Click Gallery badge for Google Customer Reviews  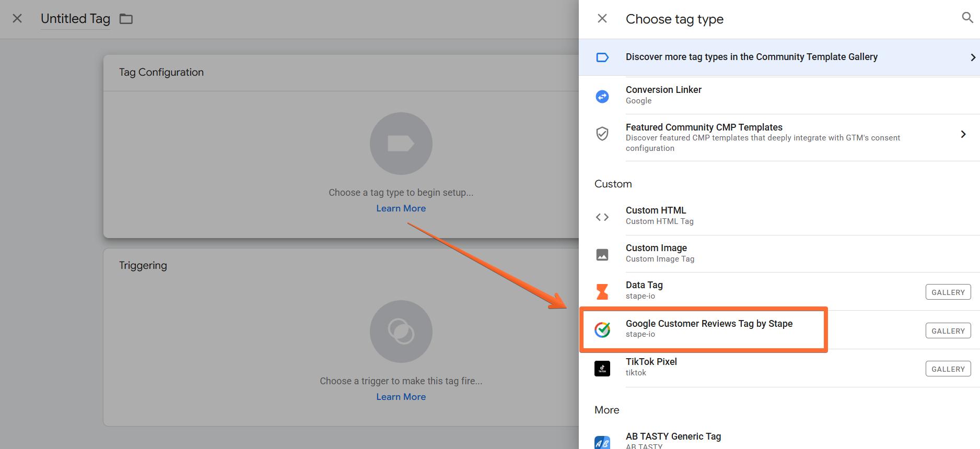pyautogui.click(x=948, y=331)
